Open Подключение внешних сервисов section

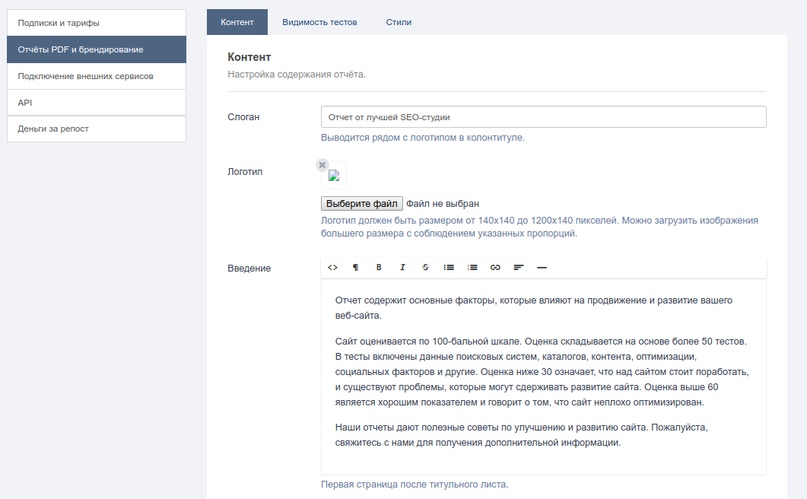click(97, 76)
